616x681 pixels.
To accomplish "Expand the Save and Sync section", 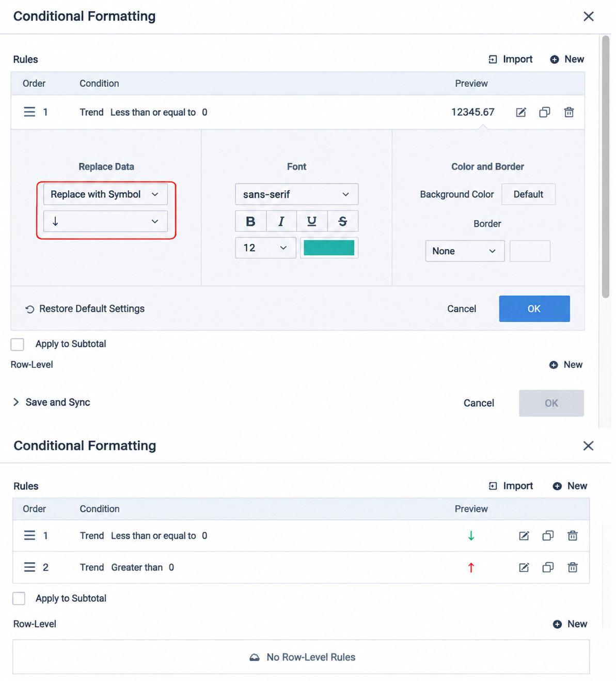I will (52, 403).
